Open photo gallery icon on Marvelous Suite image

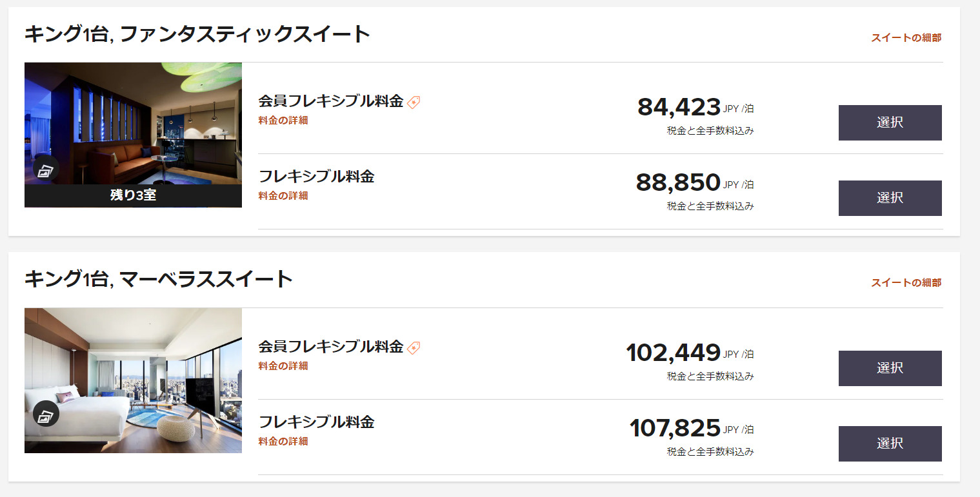(46, 414)
